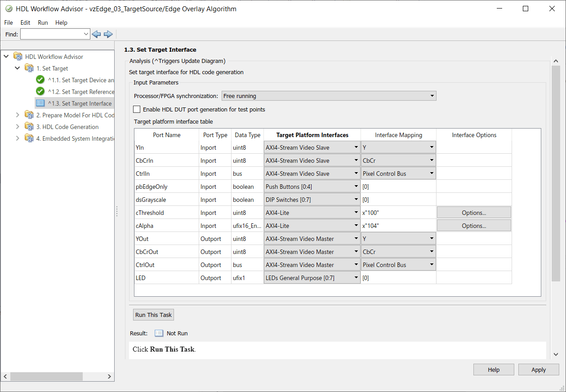
Task: Collapse the Set Target tree node
Action: (x=18, y=68)
